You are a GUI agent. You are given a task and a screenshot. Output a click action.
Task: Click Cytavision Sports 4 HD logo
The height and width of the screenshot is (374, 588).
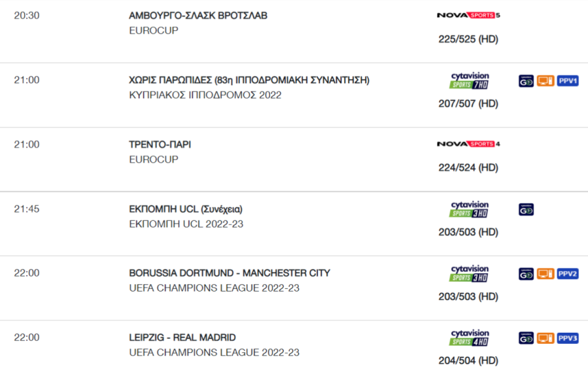[469, 338]
